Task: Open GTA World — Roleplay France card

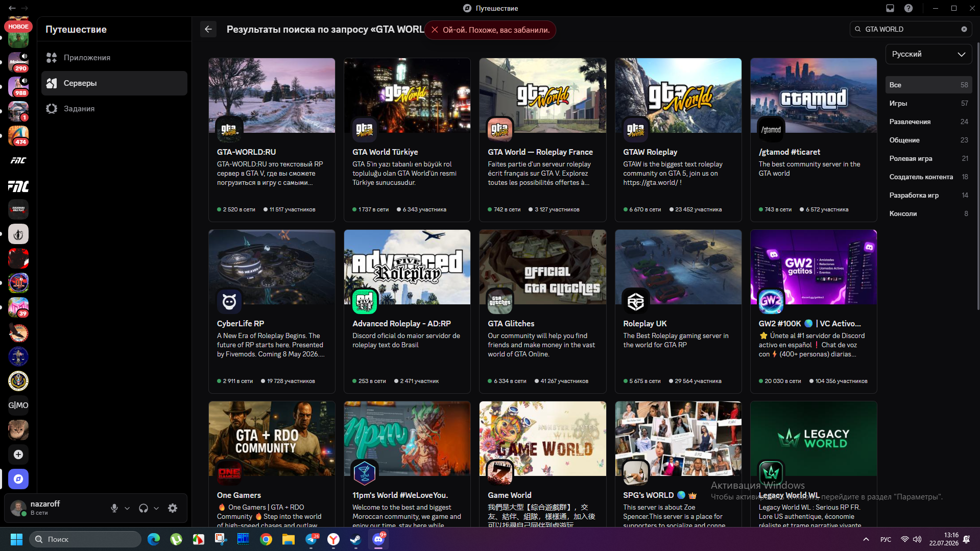Action: pos(543,140)
